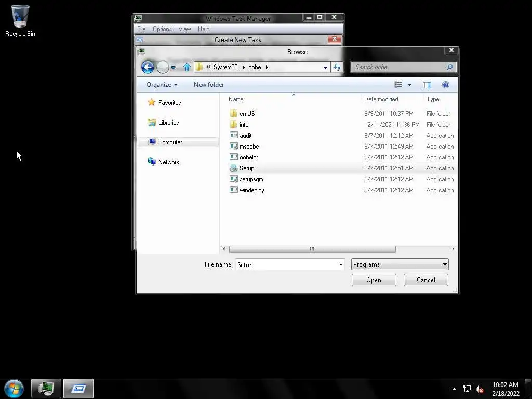Image resolution: width=532 pixels, height=399 pixels.
Task: Click the Create New Task taskbar button
Action: point(78,389)
